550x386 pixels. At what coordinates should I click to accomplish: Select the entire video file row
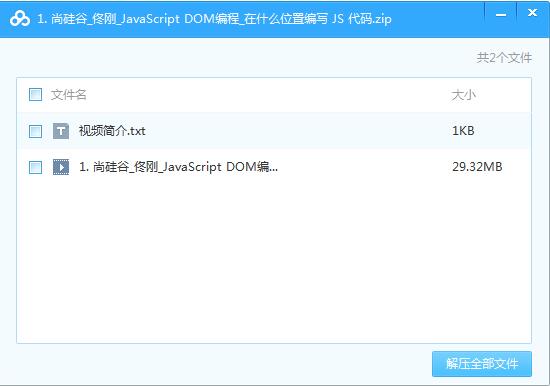point(274,167)
